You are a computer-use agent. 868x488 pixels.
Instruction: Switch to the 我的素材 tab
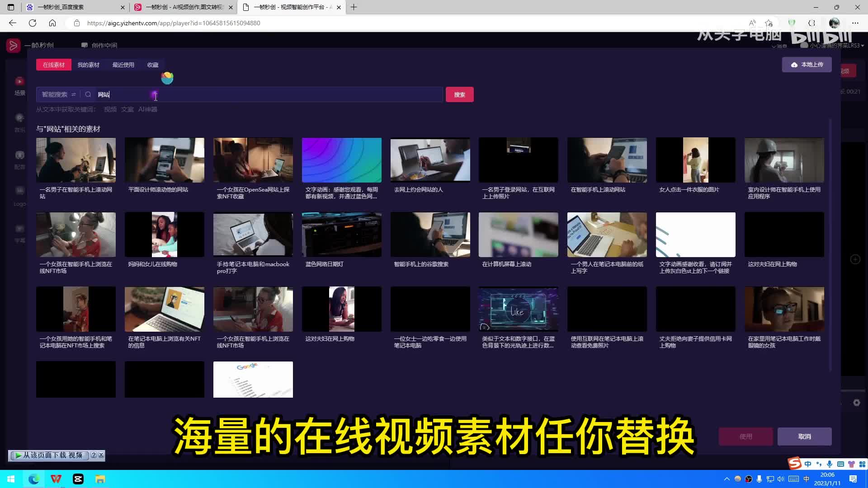[x=88, y=65]
